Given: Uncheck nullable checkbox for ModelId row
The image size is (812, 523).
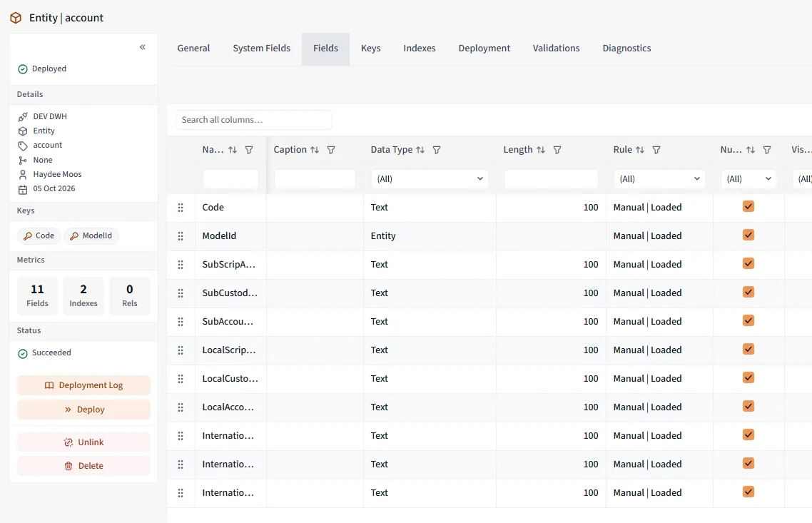Looking at the screenshot, I should tap(748, 235).
